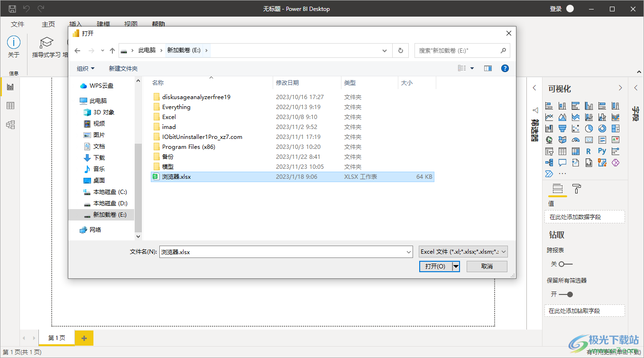
Task: Select the 第 1 页 page tab
Action: [x=56, y=338]
